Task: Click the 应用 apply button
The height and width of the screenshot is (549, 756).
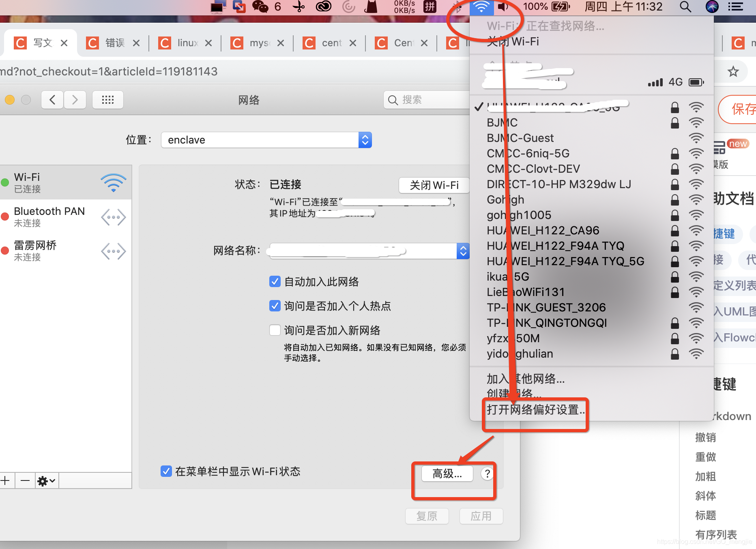Action: (x=481, y=516)
